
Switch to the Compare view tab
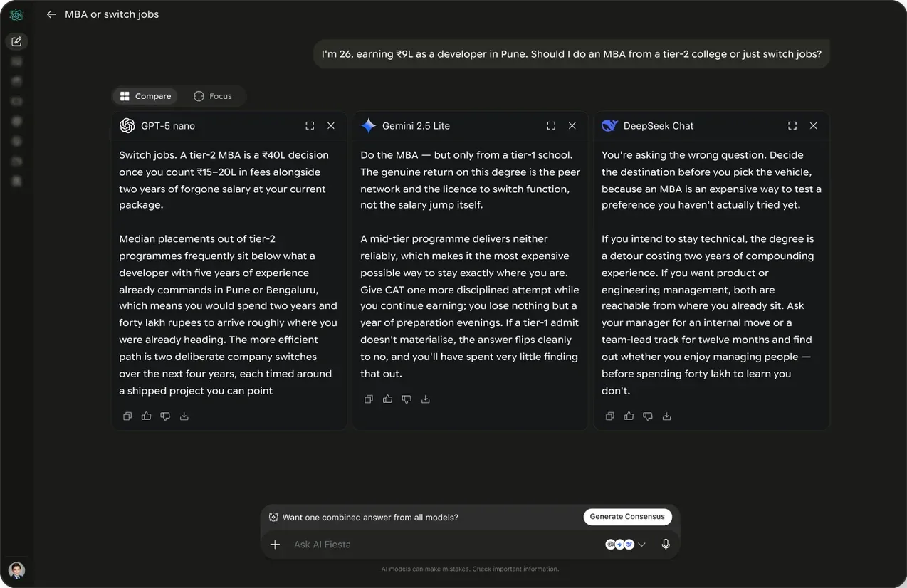(x=146, y=96)
